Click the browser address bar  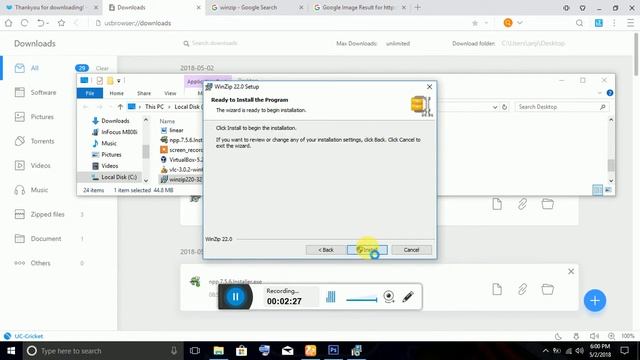(x=282, y=23)
